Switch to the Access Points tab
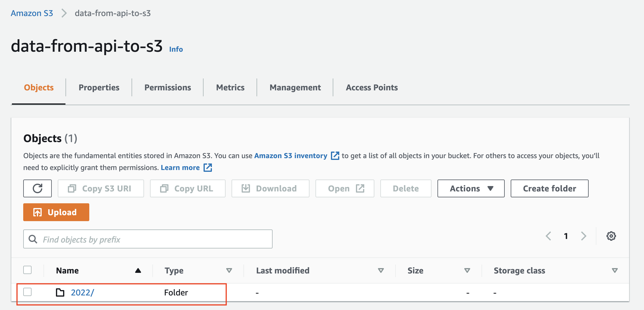This screenshot has width=644, height=310. [372, 87]
